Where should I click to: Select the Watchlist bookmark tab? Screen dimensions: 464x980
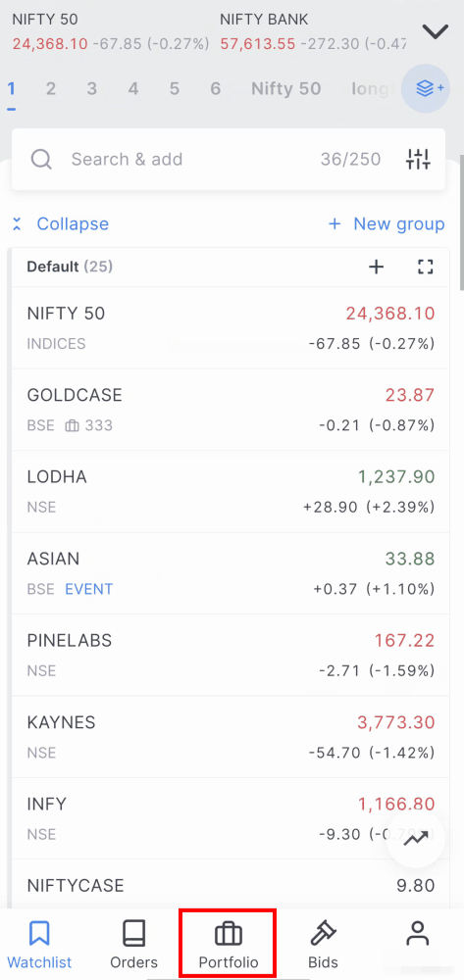click(39, 944)
